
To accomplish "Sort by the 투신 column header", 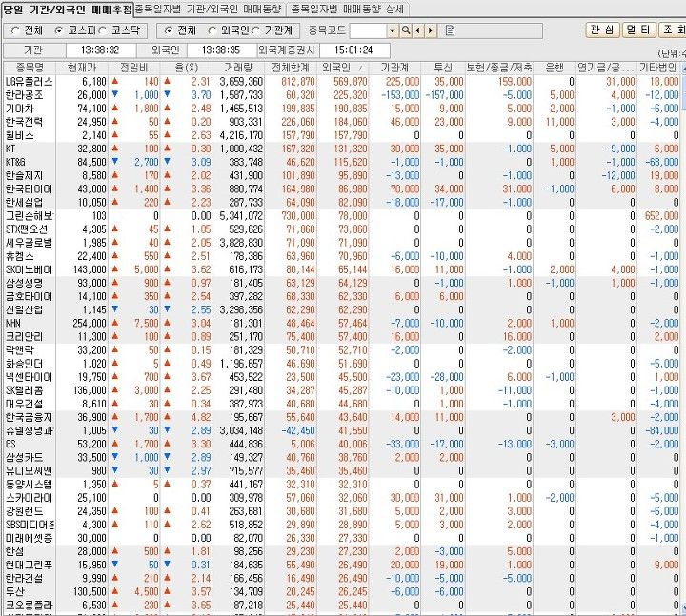I will tap(443, 68).
